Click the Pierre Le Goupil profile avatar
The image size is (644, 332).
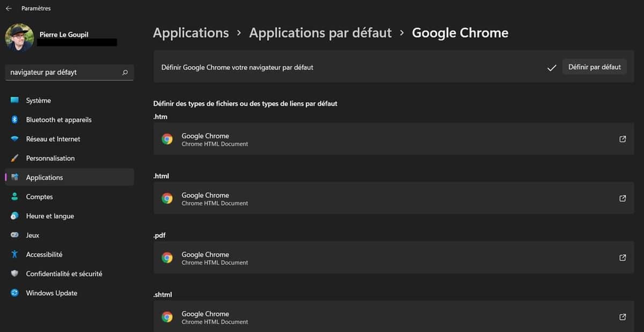[x=19, y=38]
